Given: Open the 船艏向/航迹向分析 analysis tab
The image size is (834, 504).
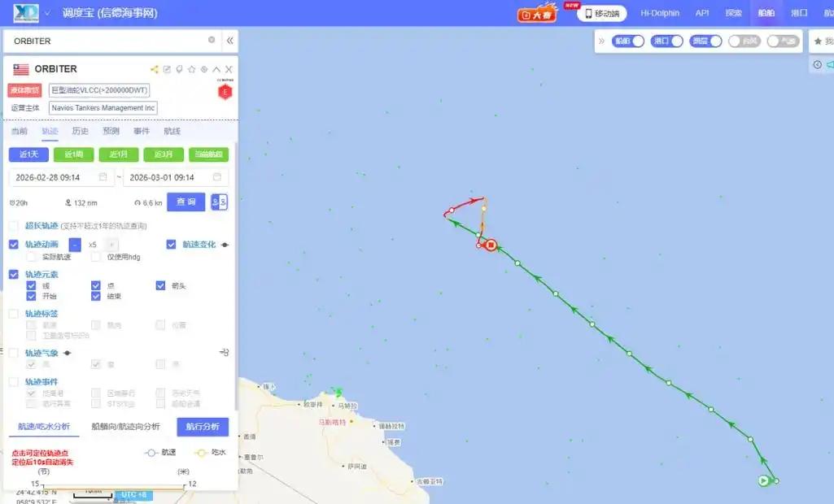Looking at the screenshot, I should 125,427.
